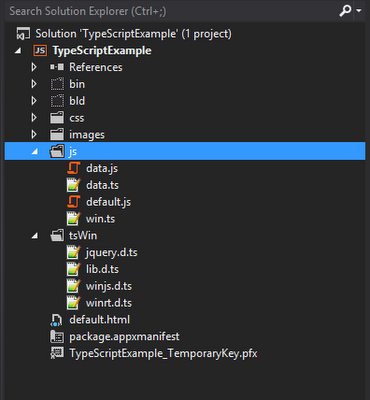
Task: Click the TemporaryKey.pfx certificate icon
Action: [x=57, y=353]
